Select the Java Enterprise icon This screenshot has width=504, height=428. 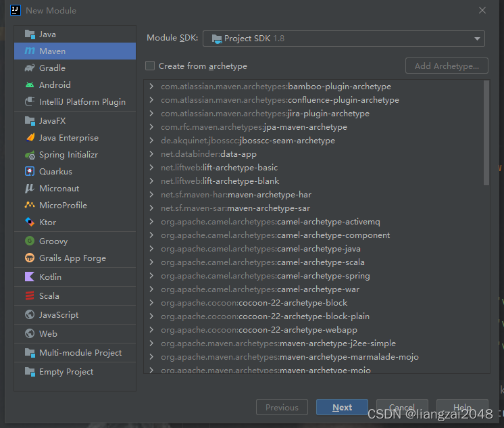point(30,137)
